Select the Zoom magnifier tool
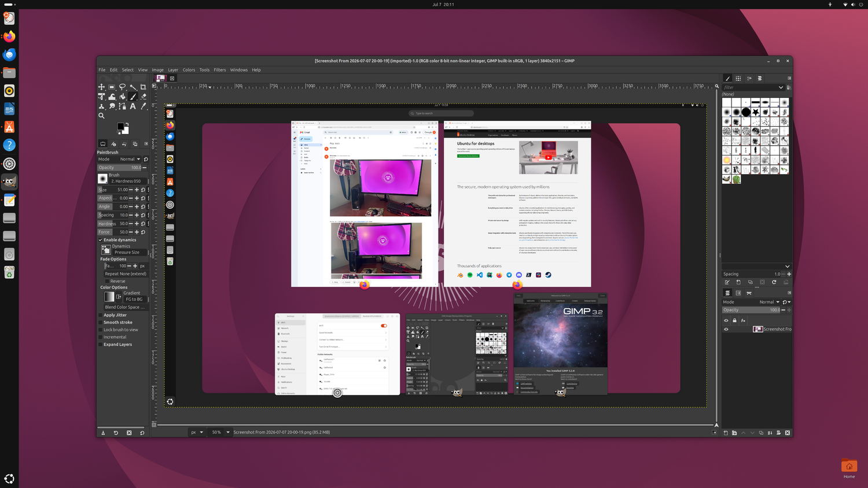The height and width of the screenshot is (488, 868). point(101,116)
